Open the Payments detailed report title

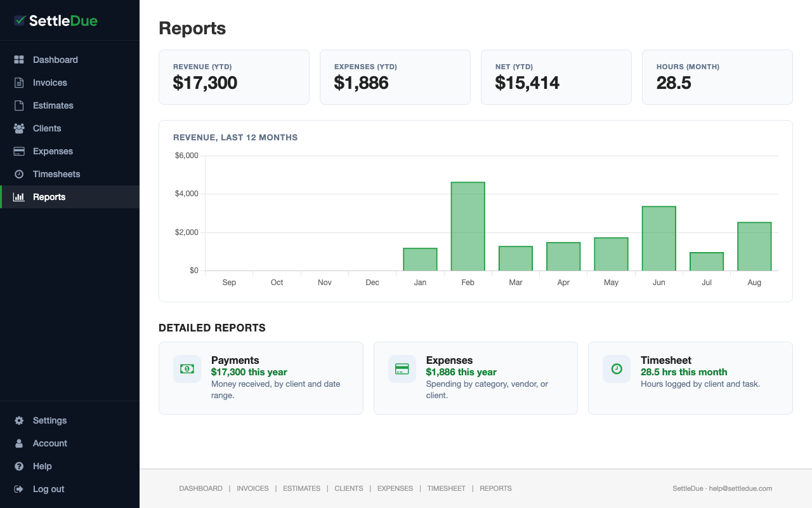[x=235, y=360]
